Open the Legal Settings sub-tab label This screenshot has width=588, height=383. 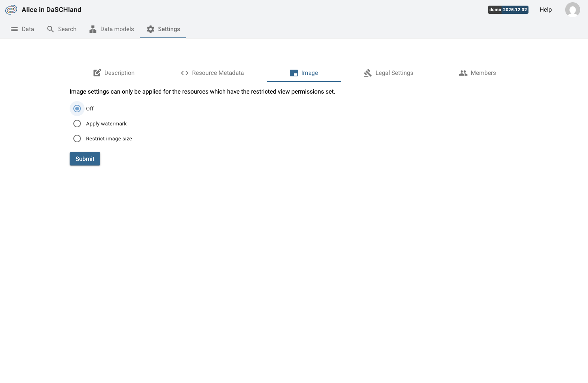coord(394,73)
